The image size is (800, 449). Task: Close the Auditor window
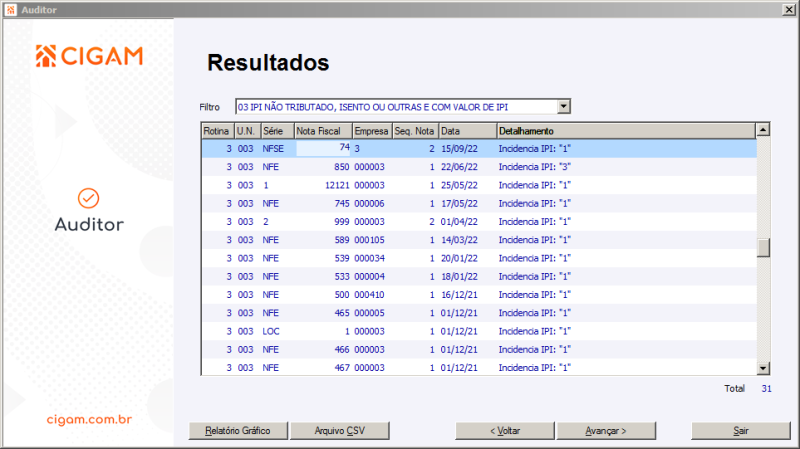coord(789,10)
